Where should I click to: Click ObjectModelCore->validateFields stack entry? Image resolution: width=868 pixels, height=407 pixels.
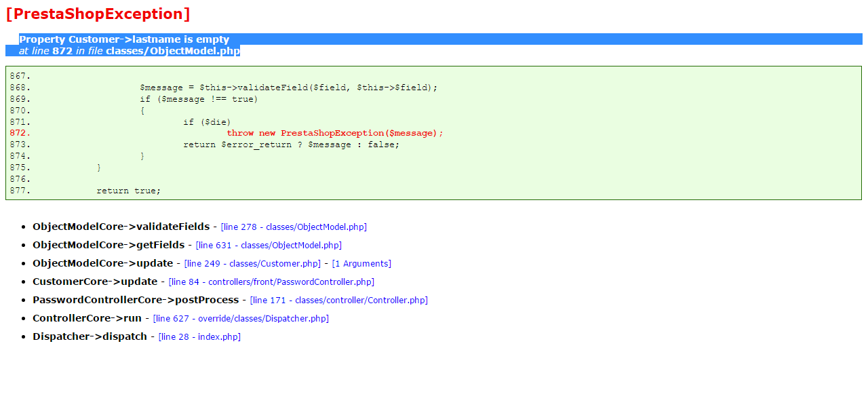tap(121, 227)
